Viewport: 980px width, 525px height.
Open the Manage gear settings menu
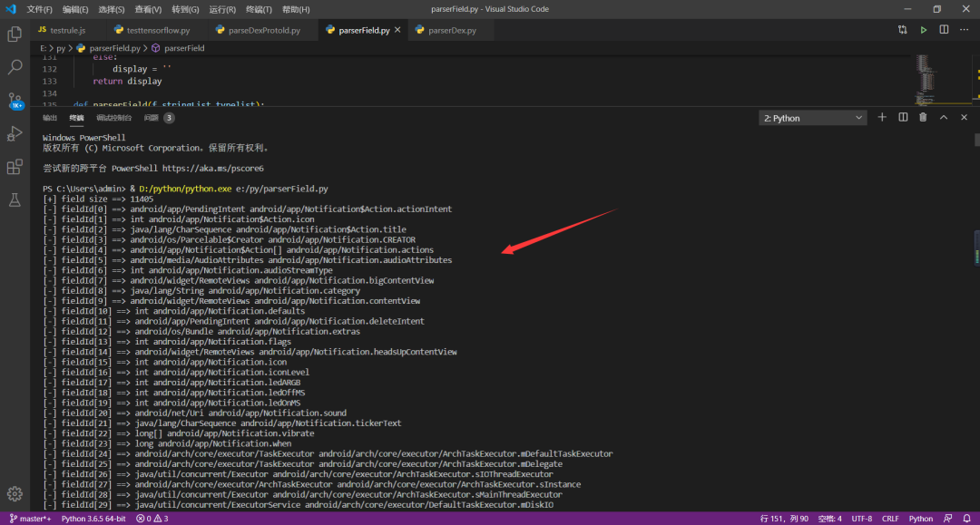click(x=15, y=494)
